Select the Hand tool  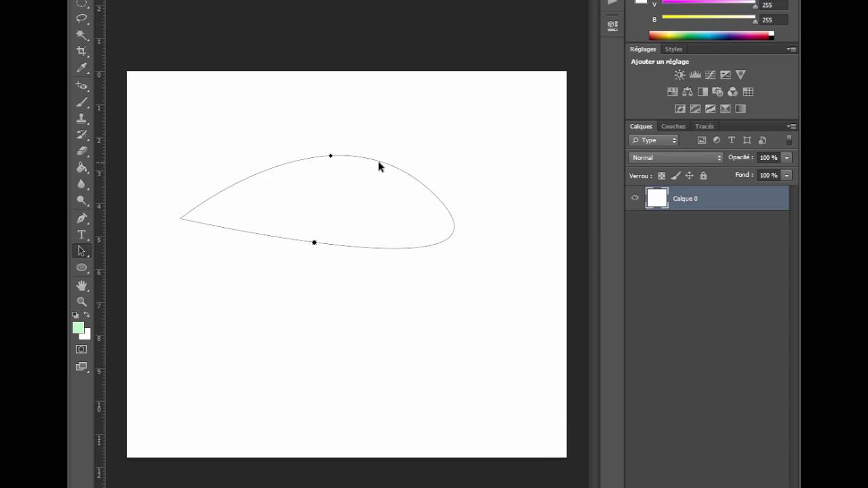coord(81,285)
